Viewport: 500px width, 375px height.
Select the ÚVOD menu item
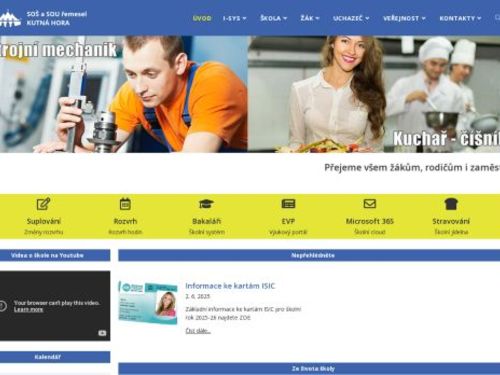click(202, 18)
